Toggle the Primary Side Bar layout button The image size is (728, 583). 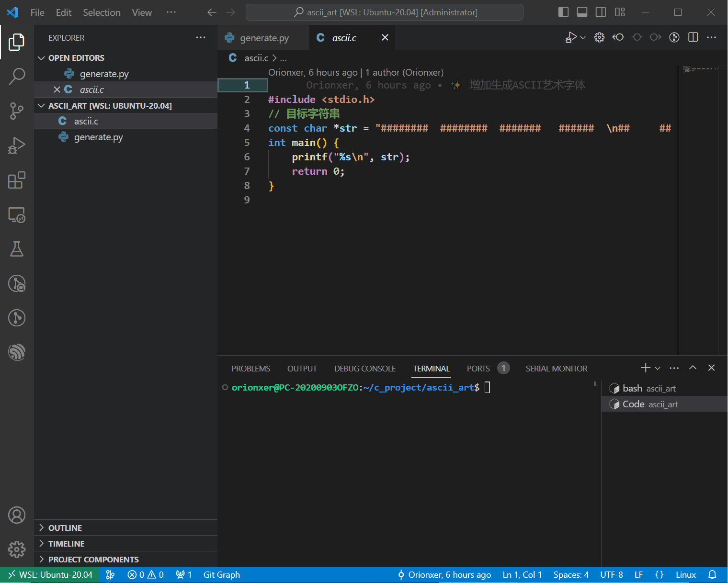[564, 12]
